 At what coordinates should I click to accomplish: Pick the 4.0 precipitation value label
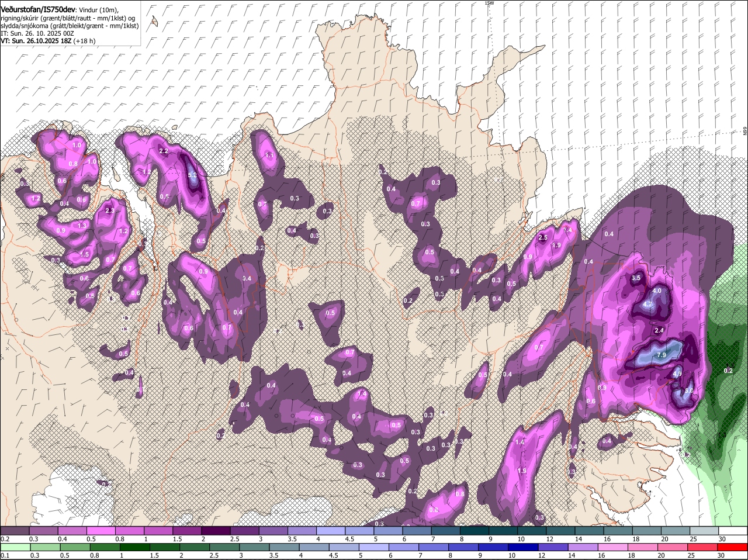tap(657, 291)
